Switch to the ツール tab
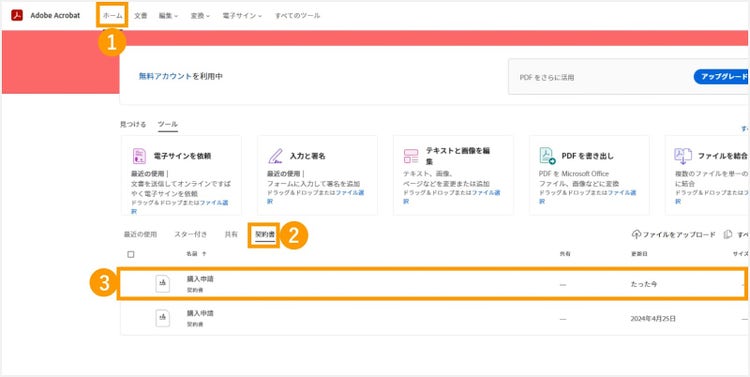 (x=168, y=124)
